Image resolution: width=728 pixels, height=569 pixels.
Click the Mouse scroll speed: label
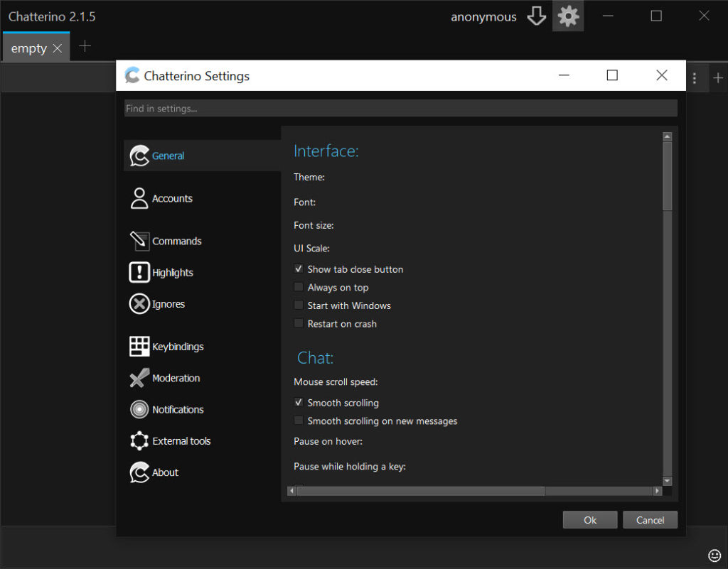[336, 381]
